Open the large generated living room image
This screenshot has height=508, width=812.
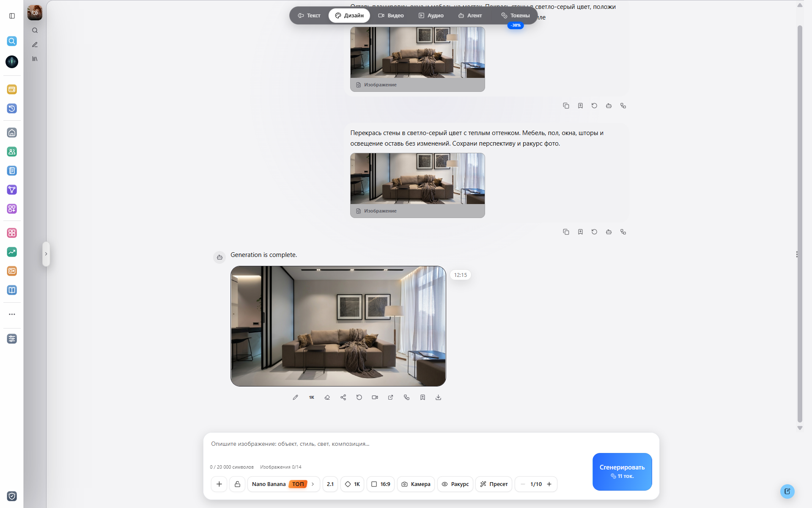(338, 326)
